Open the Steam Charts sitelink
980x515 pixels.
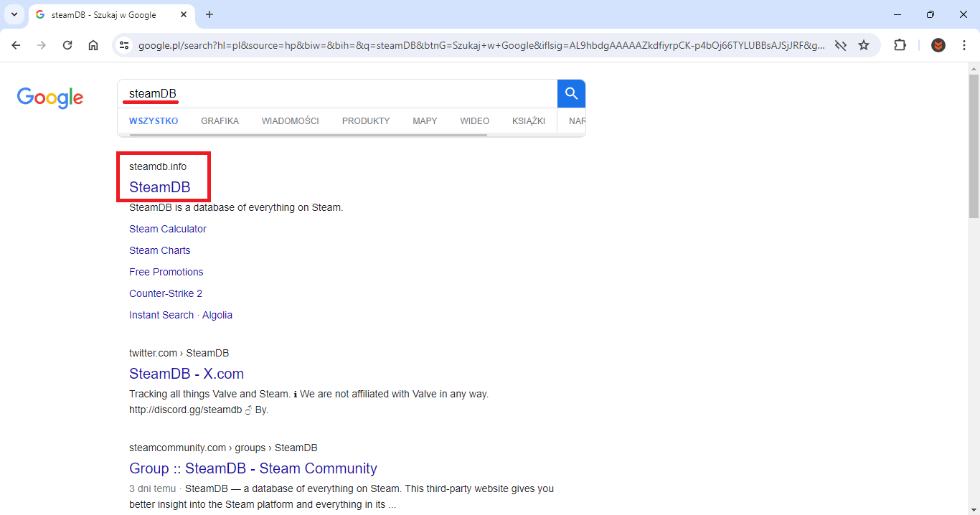[160, 250]
